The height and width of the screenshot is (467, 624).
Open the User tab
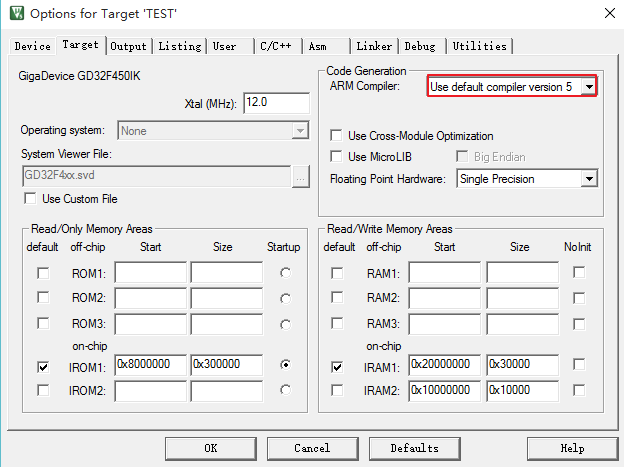[x=230, y=46]
